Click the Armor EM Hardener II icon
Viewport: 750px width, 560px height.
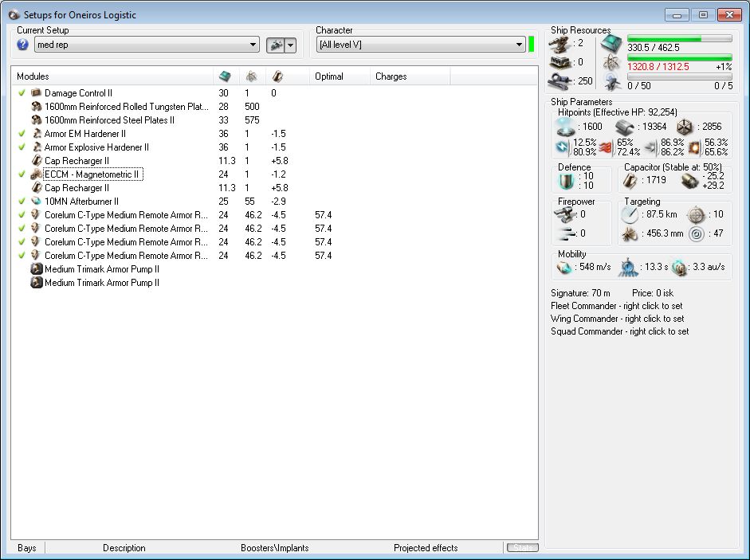(x=37, y=133)
